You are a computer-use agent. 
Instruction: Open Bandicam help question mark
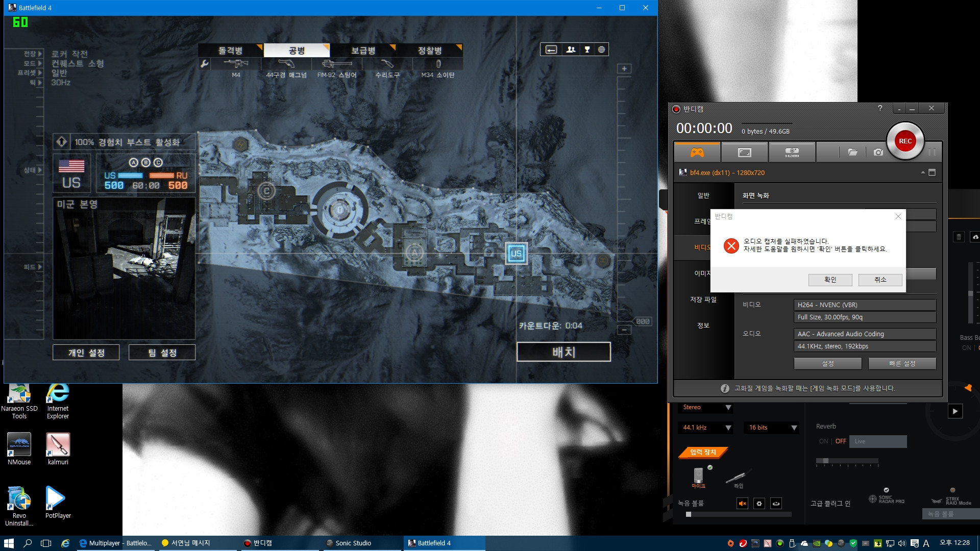[880, 108]
